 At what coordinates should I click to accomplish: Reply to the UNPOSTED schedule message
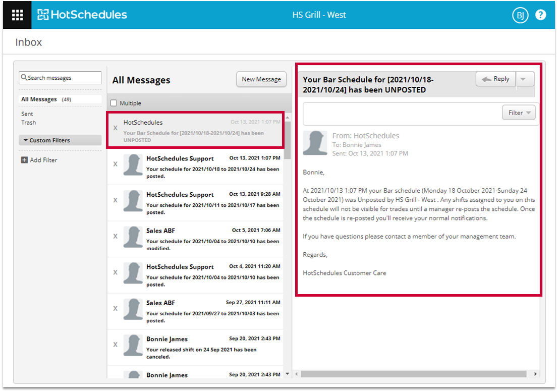495,79
